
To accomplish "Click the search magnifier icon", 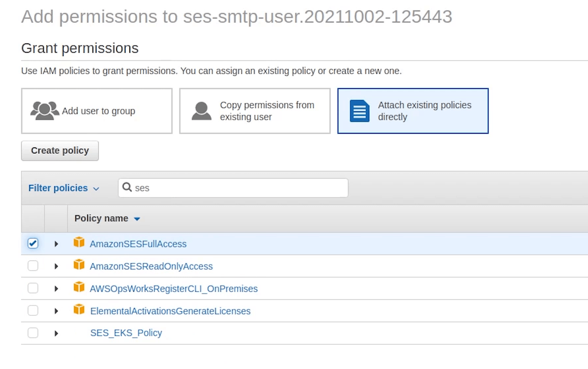I will pyautogui.click(x=127, y=187).
